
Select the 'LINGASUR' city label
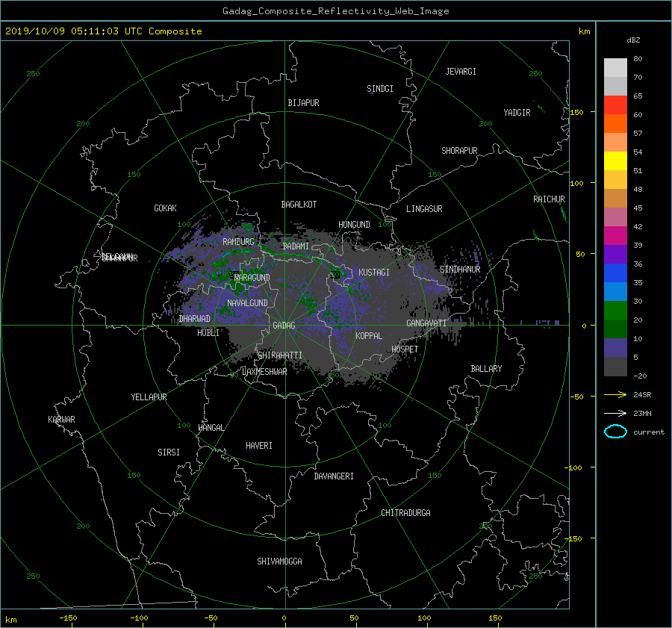coord(424,209)
